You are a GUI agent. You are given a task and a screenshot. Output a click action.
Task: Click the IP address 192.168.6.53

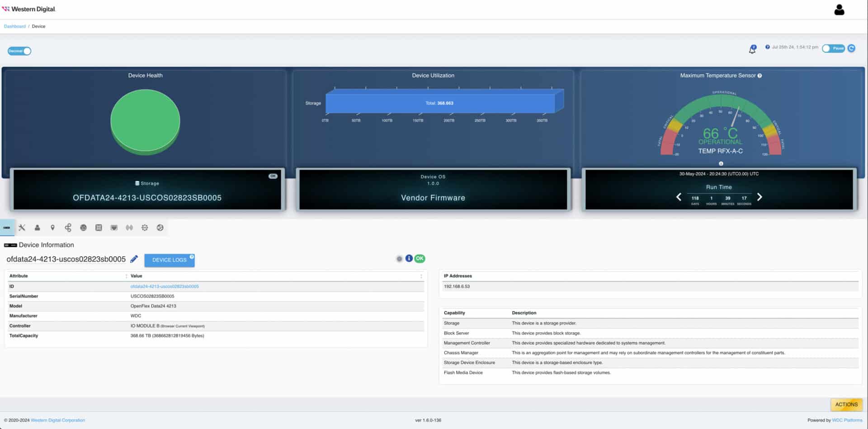click(x=457, y=286)
